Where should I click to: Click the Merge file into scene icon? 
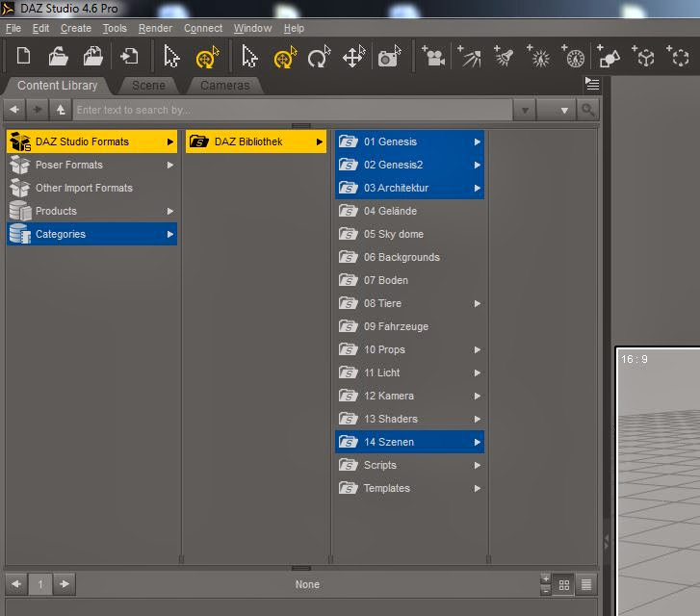point(92,57)
